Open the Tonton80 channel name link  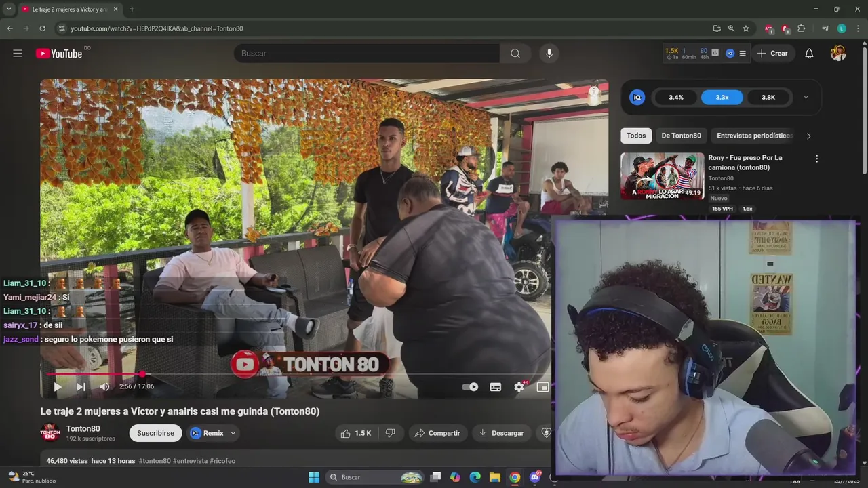coord(83,428)
